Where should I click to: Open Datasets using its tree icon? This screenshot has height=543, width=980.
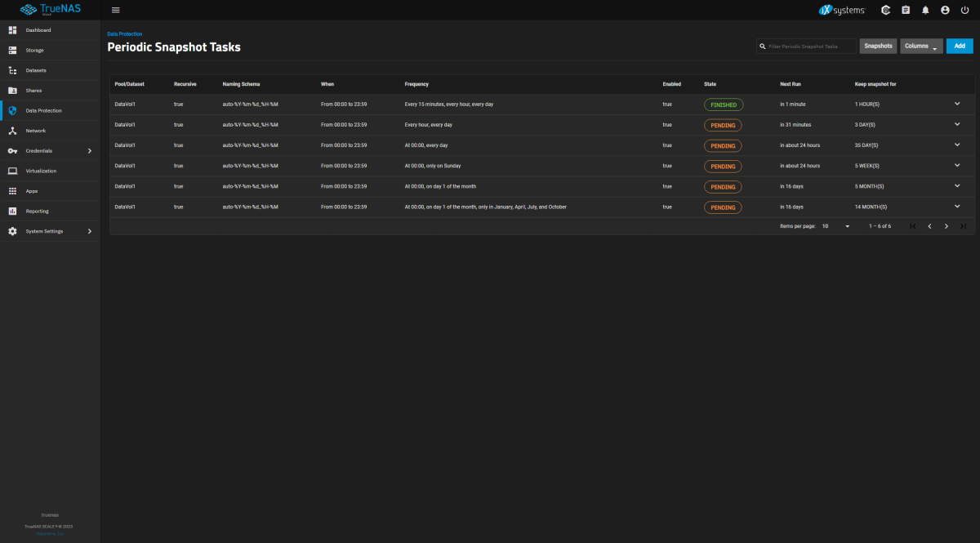point(12,70)
